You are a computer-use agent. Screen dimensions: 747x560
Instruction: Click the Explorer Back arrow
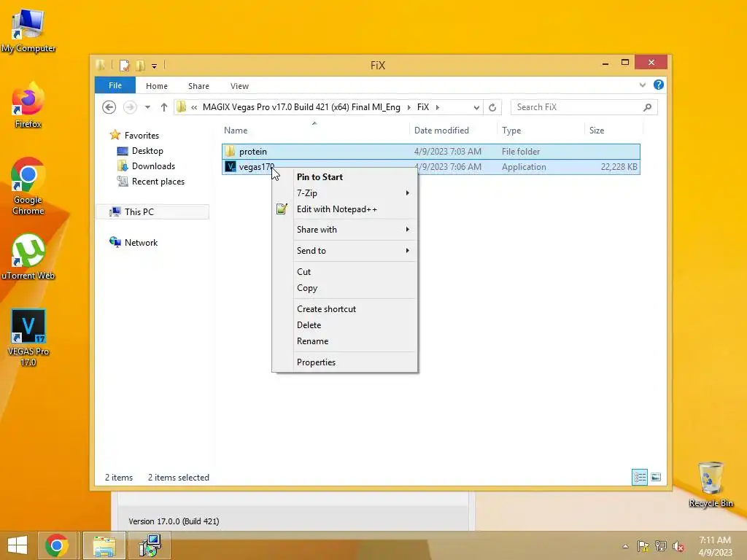pos(109,107)
